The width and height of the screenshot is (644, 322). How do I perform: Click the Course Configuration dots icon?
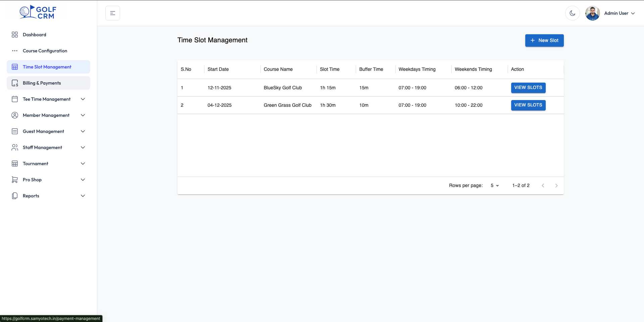coord(15,51)
